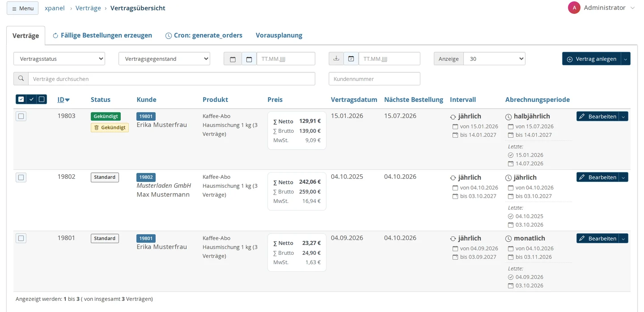644x312 pixels.
Task: Deselect all via empty-box header icon
Action: 42,99
